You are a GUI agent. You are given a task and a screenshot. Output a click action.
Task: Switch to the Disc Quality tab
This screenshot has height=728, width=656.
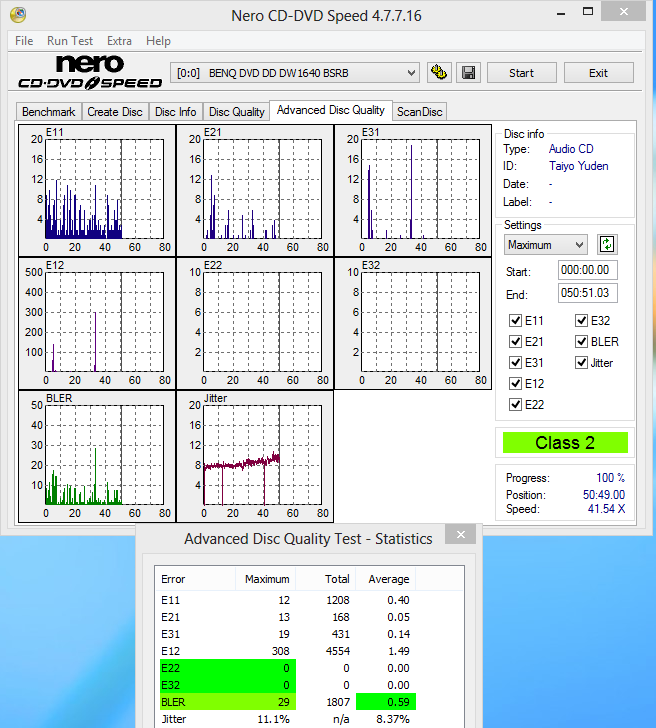coord(236,112)
